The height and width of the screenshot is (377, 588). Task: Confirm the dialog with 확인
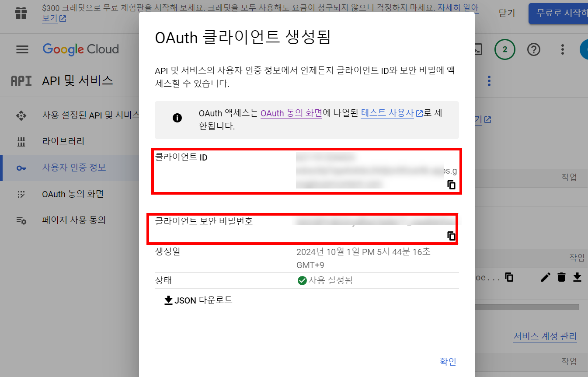point(448,361)
